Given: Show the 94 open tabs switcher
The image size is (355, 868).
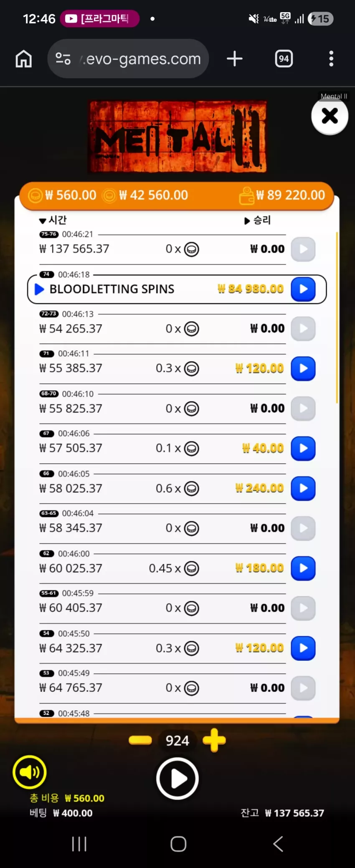Looking at the screenshot, I should 284,58.
